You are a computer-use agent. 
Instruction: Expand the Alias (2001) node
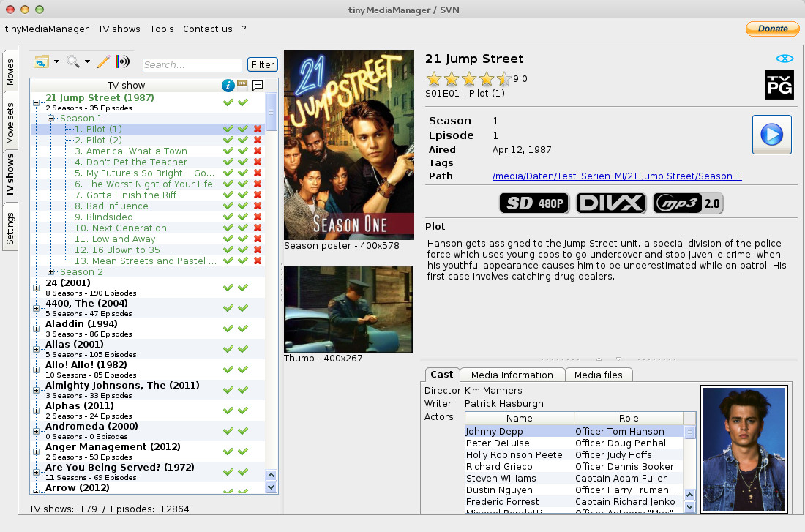(x=37, y=350)
